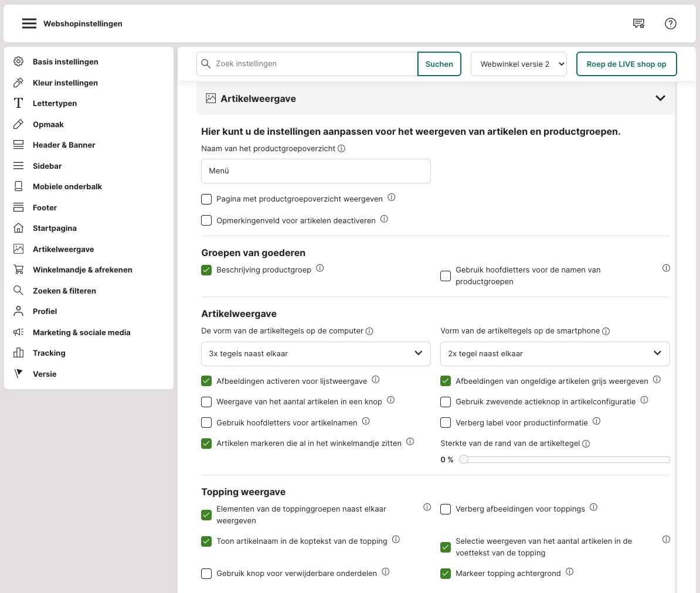Open Zoeken & filteren in sidebar
Viewport: 700px width, 593px height.
point(64,291)
